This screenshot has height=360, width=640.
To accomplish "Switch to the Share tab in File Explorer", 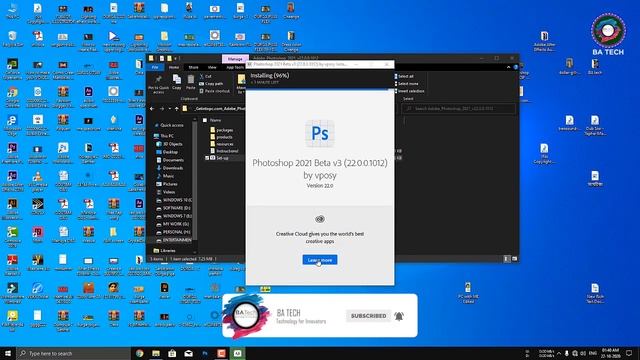I will click(193, 67).
